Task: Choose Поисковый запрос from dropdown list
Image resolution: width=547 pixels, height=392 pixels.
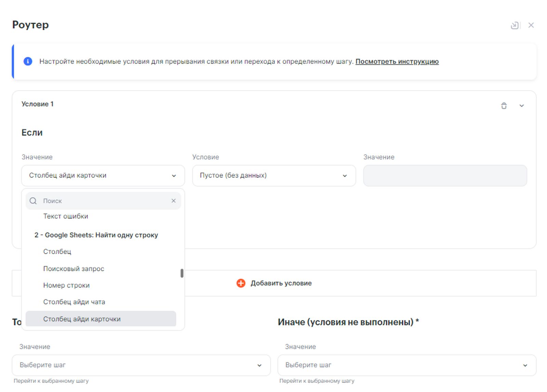Action: point(74,269)
